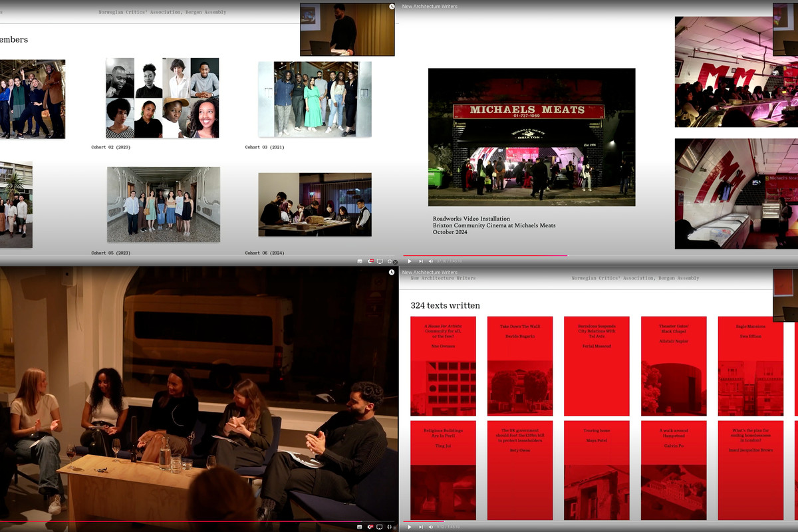Open New Architecture Writers title above Michaels Meats
Screen dimensions: 798x532
click(430, 6)
